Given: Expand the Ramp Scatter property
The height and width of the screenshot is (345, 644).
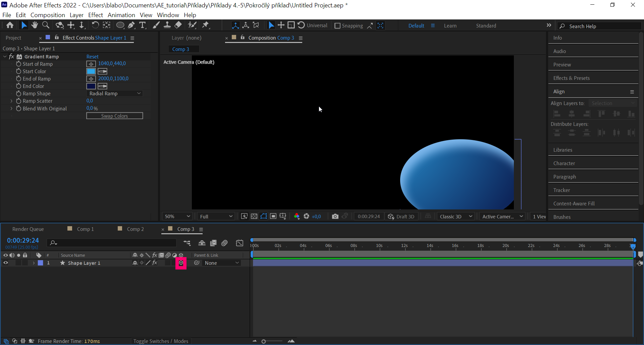Looking at the screenshot, I should (11, 101).
